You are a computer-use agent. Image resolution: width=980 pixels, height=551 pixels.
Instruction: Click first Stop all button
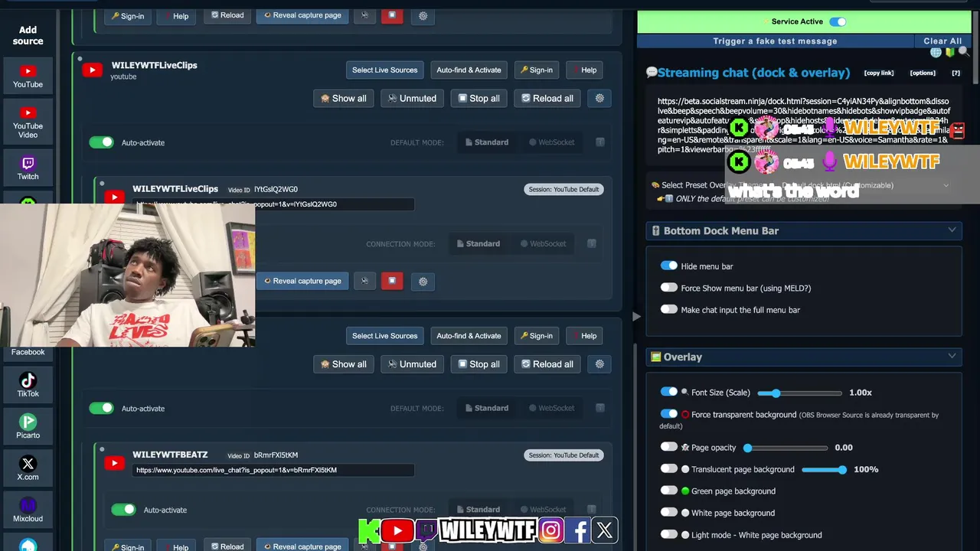coord(479,98)
